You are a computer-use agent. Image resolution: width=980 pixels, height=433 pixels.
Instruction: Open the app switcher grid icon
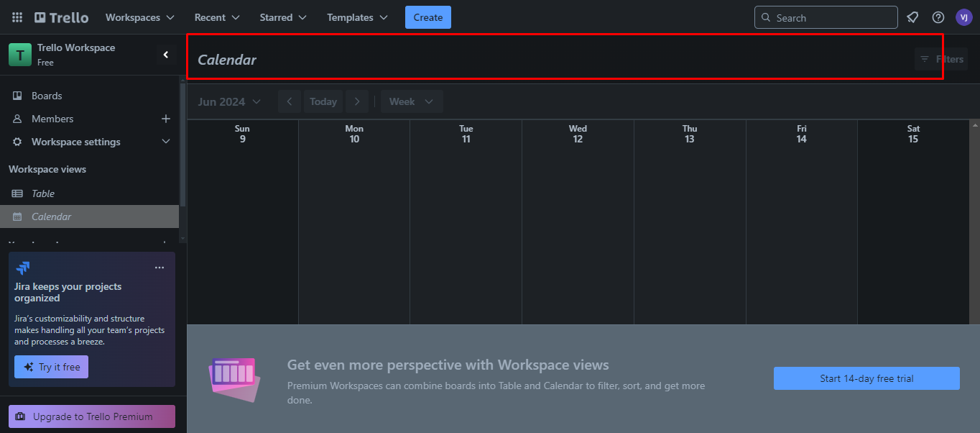pyautogui.click(x=17, y=17)
